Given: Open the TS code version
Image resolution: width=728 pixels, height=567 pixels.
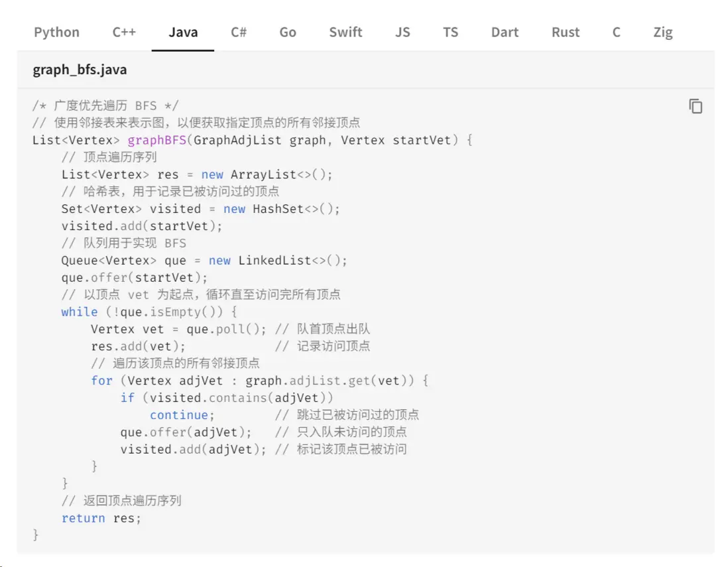Looking at the screenshot, I should coord(451,32).
